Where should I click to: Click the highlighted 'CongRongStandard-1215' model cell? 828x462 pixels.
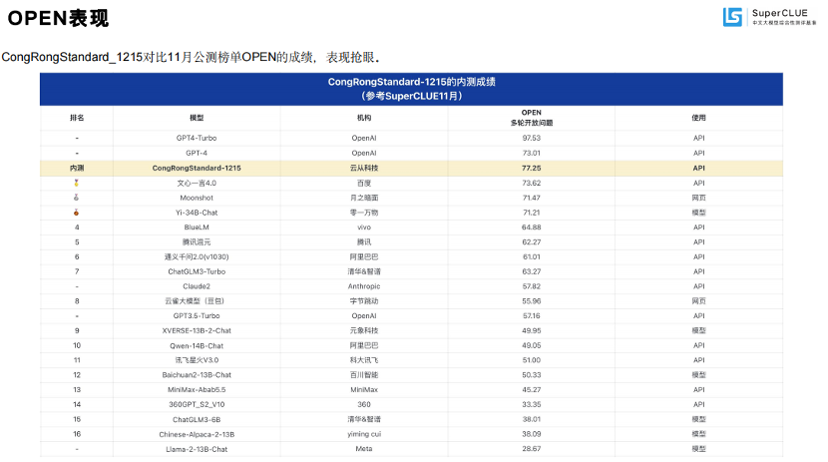196,168
